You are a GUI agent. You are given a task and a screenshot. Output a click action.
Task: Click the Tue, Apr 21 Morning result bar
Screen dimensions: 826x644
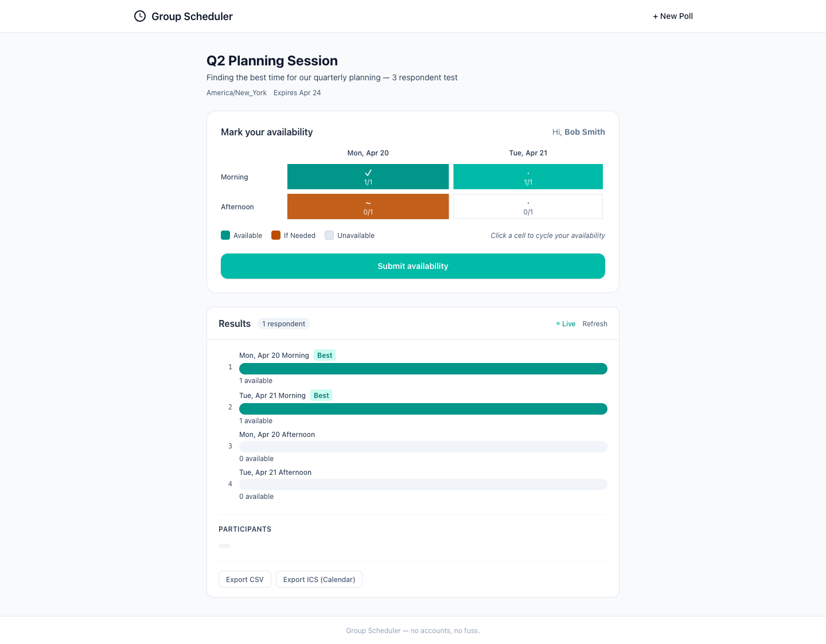(423, 409)
